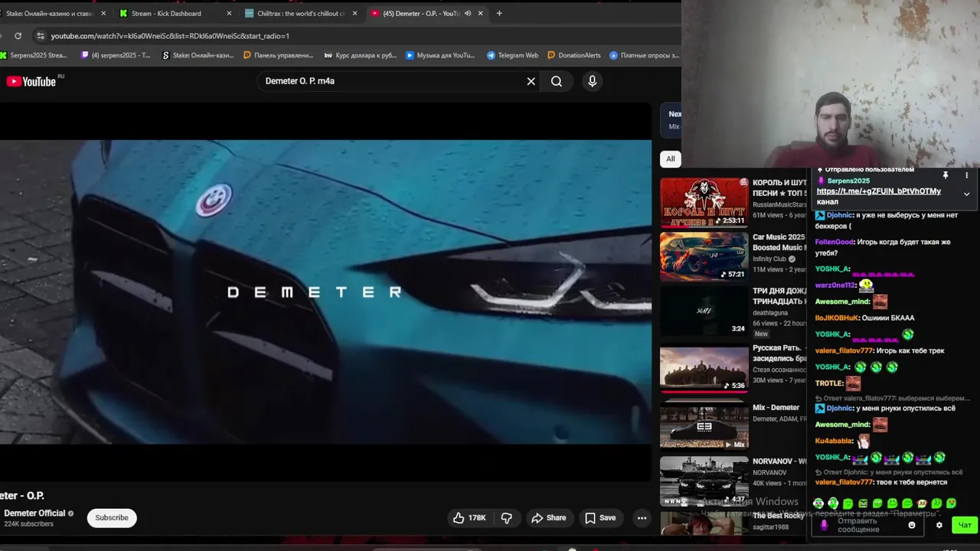
Task: Open Музыка для YouTube bookmark
Action: 440,55
